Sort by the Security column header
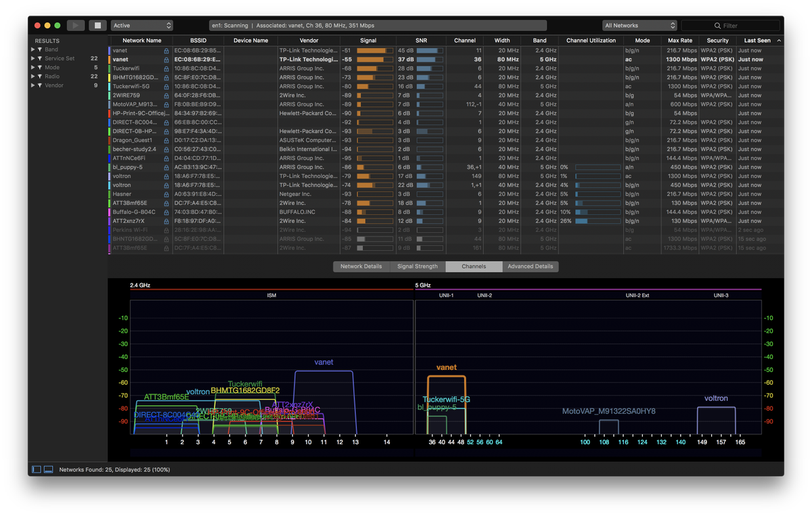The width and height of the screenshot is (812, 516). pyautogui.click(x=717, y=41)
